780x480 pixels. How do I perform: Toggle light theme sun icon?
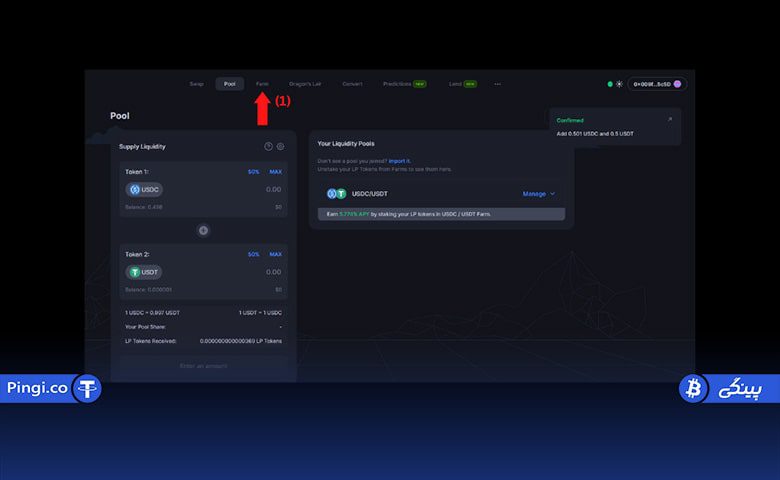click(619, 84)
